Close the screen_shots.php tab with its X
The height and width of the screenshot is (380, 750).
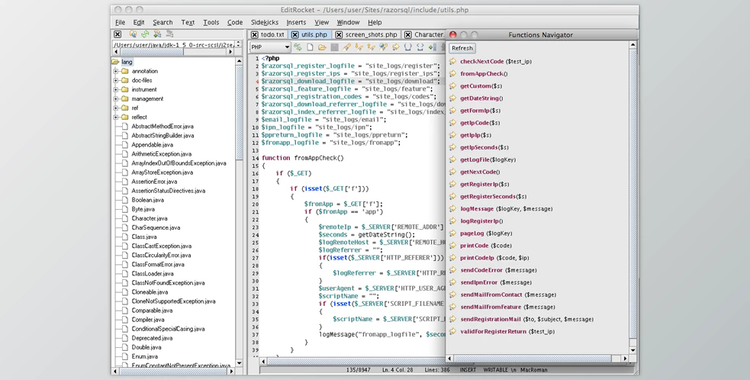click(339, 34)
